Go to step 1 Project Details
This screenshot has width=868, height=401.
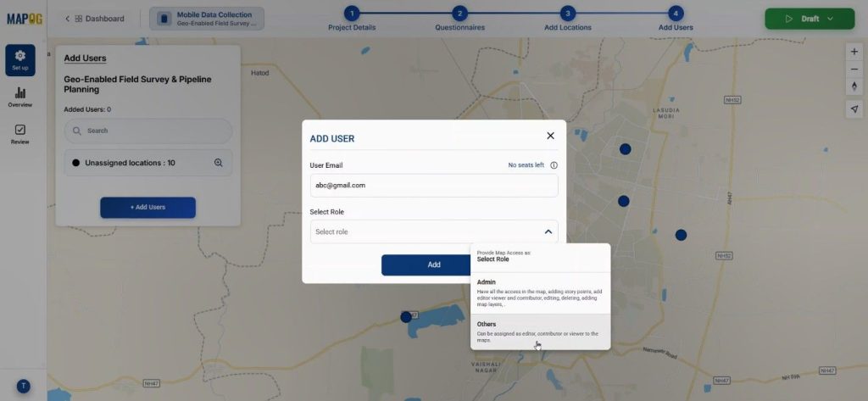coord(352,14)
